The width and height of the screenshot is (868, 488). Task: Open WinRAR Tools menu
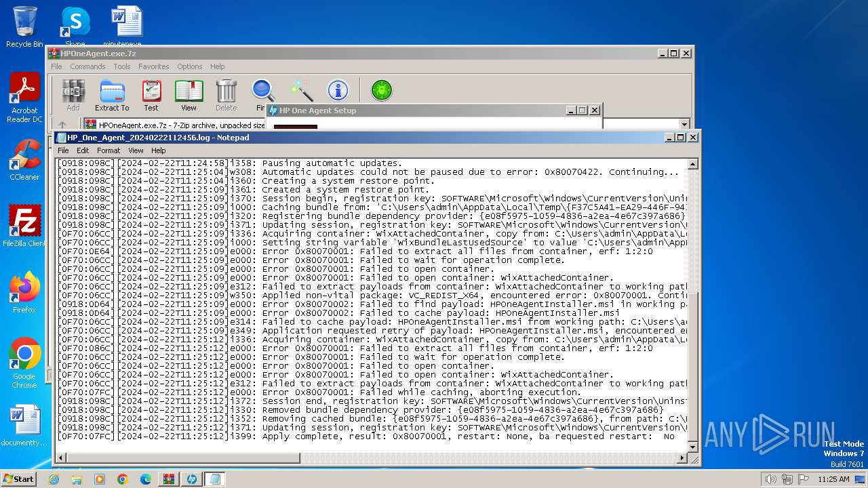point(122,66)
